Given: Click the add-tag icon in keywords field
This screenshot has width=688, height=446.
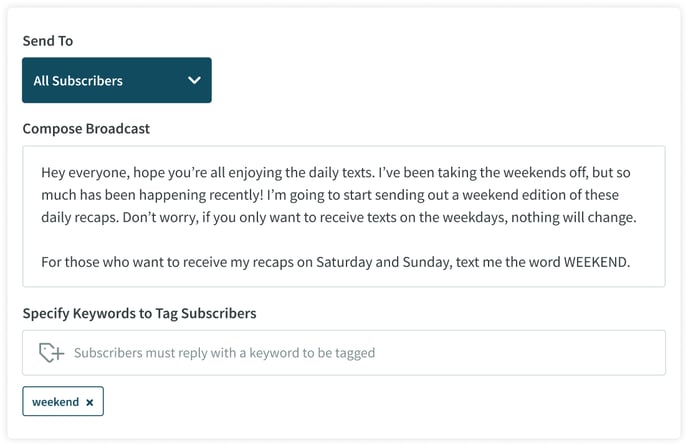Looking at the screenshot, I should [x=51, y=352].
